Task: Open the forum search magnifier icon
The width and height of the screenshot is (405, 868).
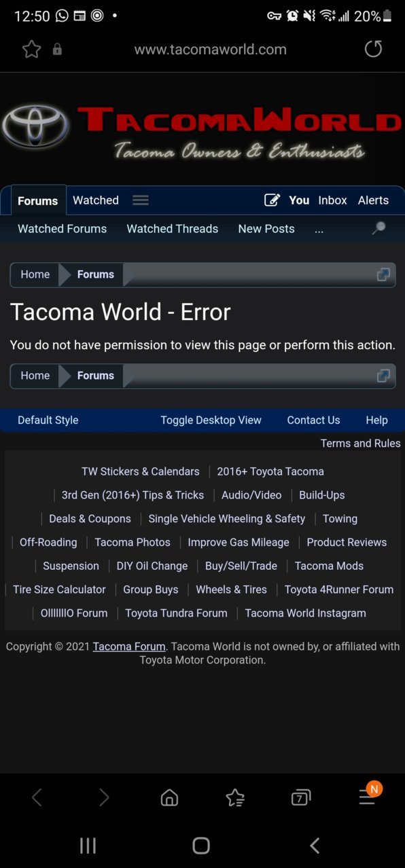Action: click(x=379, y=228)
